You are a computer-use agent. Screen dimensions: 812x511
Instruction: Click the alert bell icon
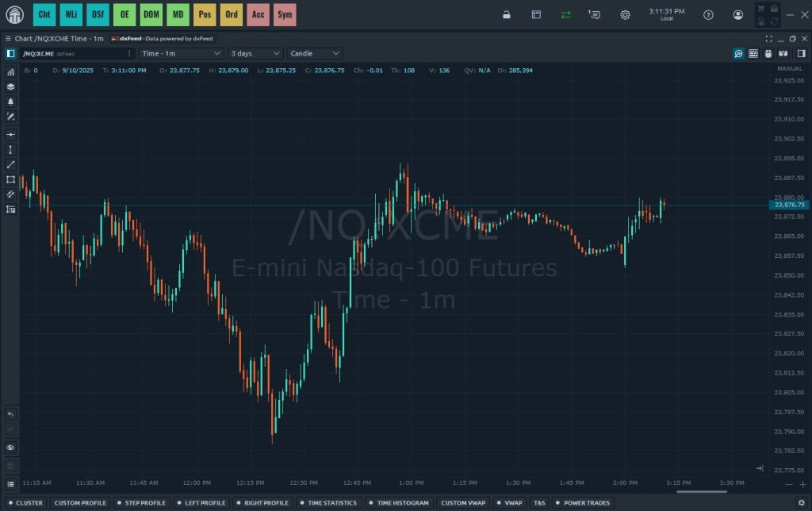coord(11,102)
